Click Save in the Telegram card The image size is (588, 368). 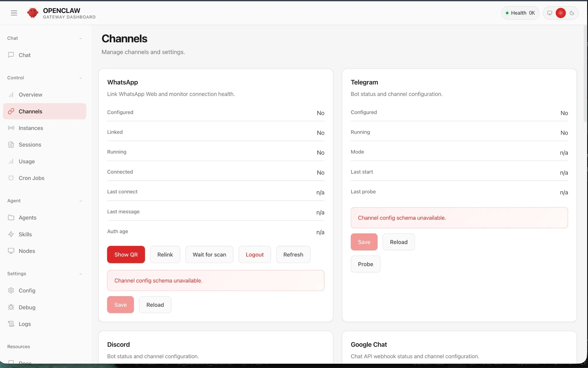[364, 242]
